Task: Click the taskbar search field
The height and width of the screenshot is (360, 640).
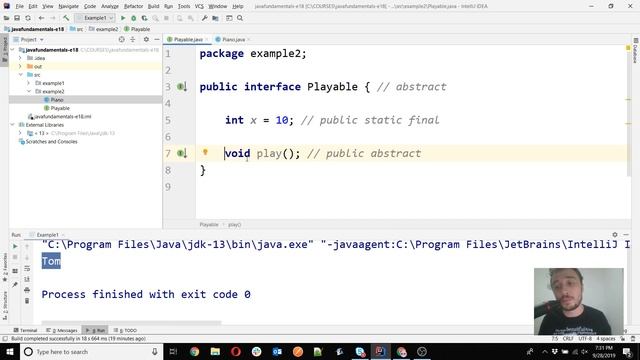Action: click(x=91, y=351)
